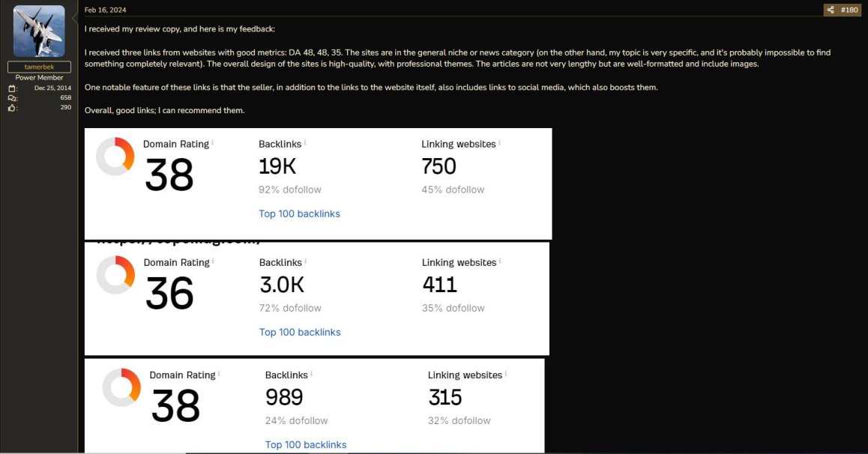This screenshot has width=868, height=454.
Task: Click the 750 linking websites figure
Action: pyautogui.click(x=439, y=166)
